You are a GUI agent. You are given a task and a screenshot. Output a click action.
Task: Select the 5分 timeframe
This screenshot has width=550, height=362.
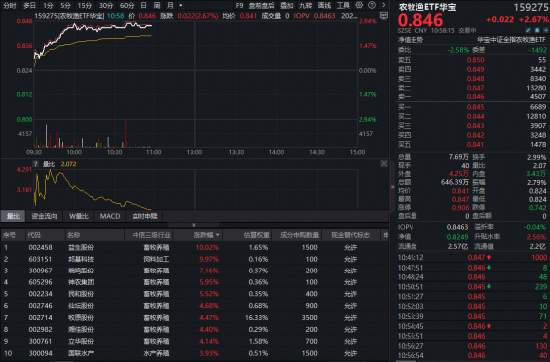[65, 5]
